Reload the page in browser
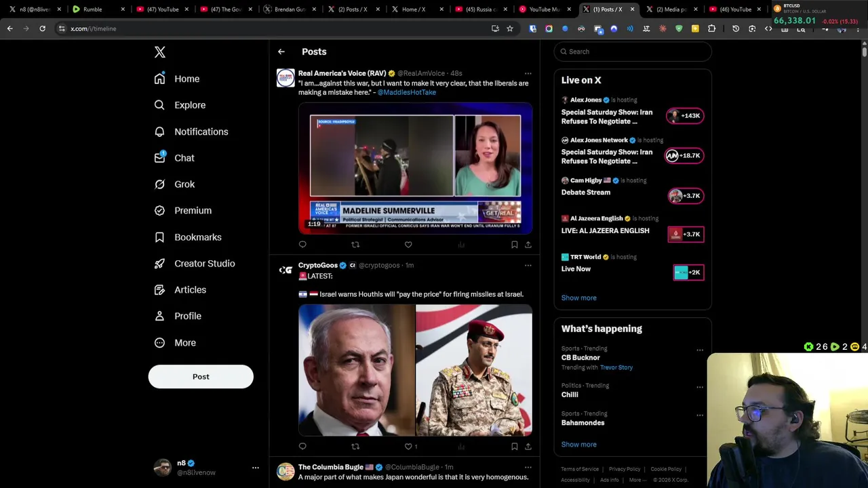The height and width of the screenshot is (488, 868). (x=42, y=28)
